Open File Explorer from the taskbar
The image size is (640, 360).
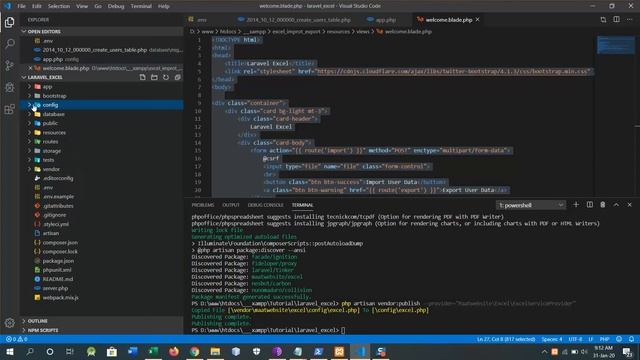pos(215,351)
